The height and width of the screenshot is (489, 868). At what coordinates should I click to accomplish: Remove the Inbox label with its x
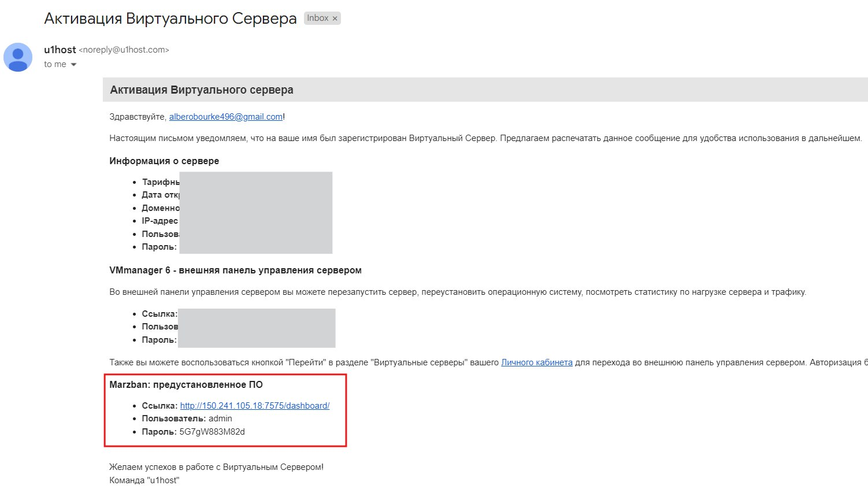[x=335, y=18]
